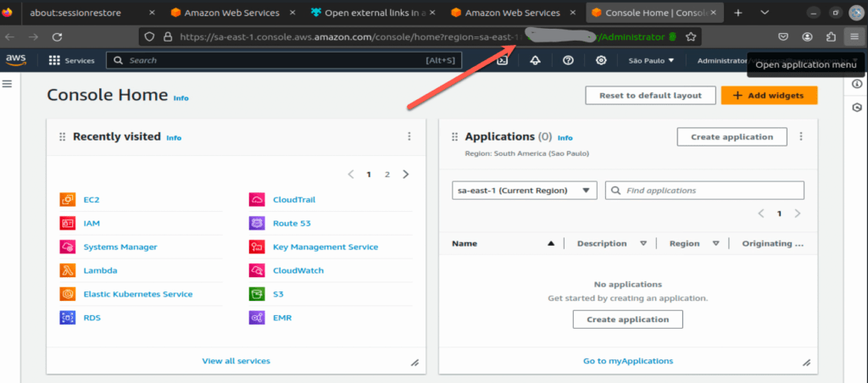Open Info link next to Console Home

point(181,98)
